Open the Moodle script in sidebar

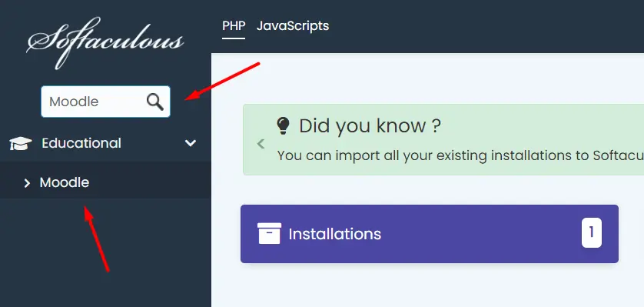click(65, 182)
